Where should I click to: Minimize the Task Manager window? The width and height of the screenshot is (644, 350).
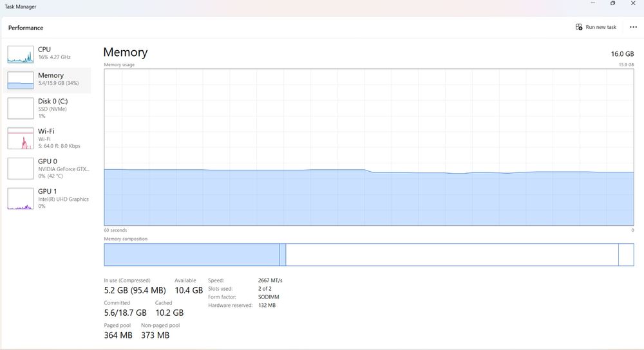point(592,3)
